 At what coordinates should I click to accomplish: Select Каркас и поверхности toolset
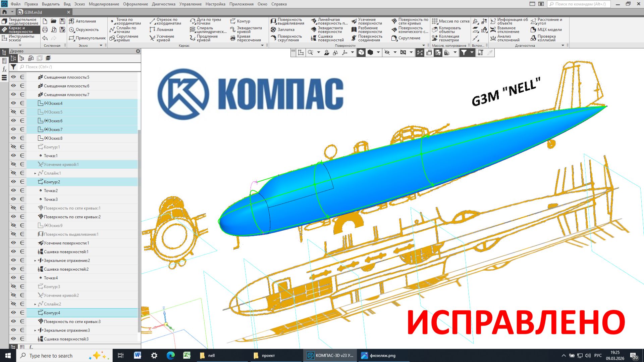[x=20, y=30]
